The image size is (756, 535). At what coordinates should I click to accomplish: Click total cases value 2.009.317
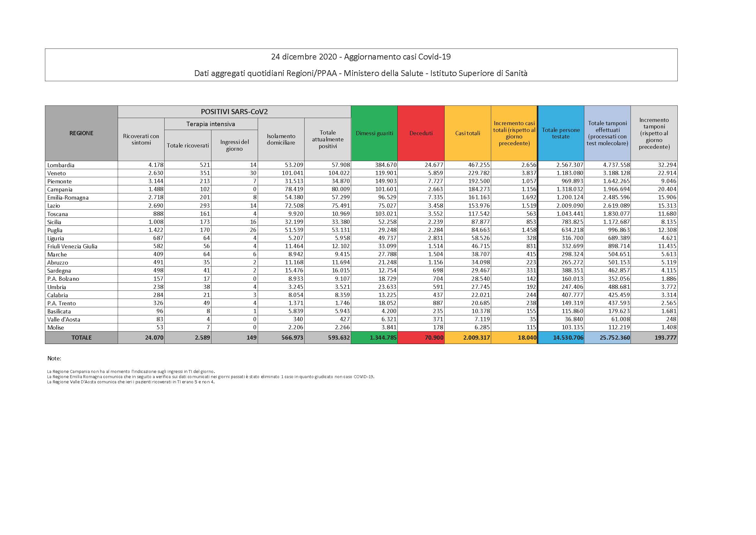(x=476, y=338)
